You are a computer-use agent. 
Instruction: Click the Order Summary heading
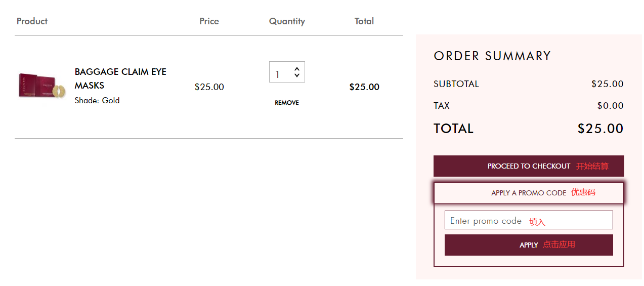492,56
